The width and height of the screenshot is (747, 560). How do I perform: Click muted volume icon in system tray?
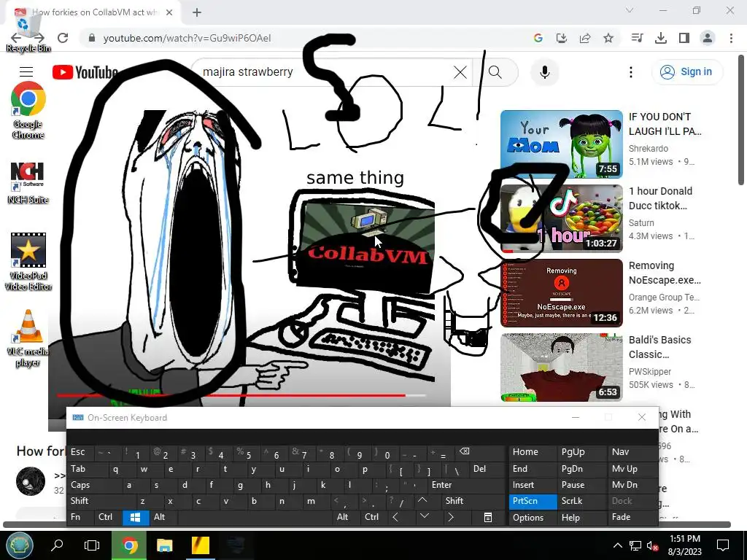tap(652, 545)
